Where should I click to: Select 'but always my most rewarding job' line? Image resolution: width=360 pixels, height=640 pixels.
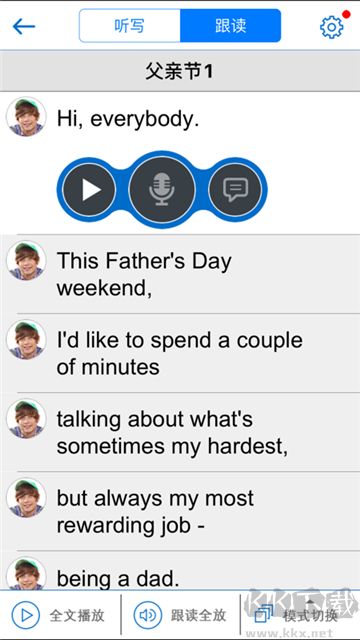click(x=180, y=511)
